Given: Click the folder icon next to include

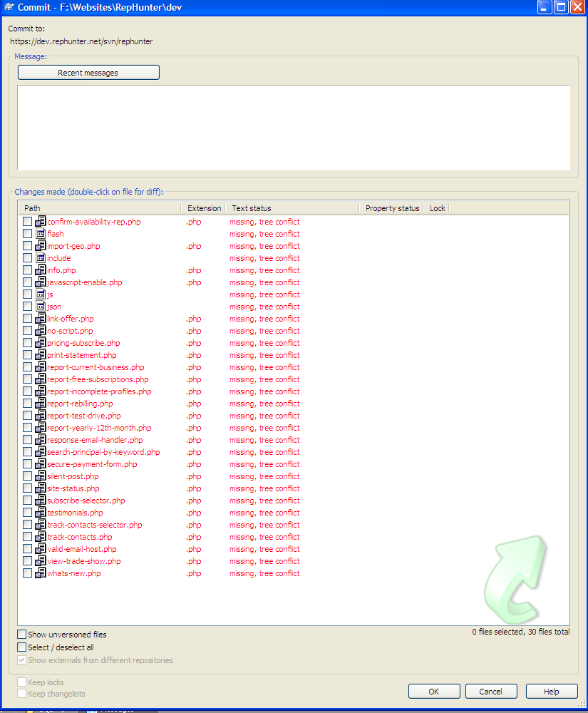Looking at the screenshot, I should [41, 258].
